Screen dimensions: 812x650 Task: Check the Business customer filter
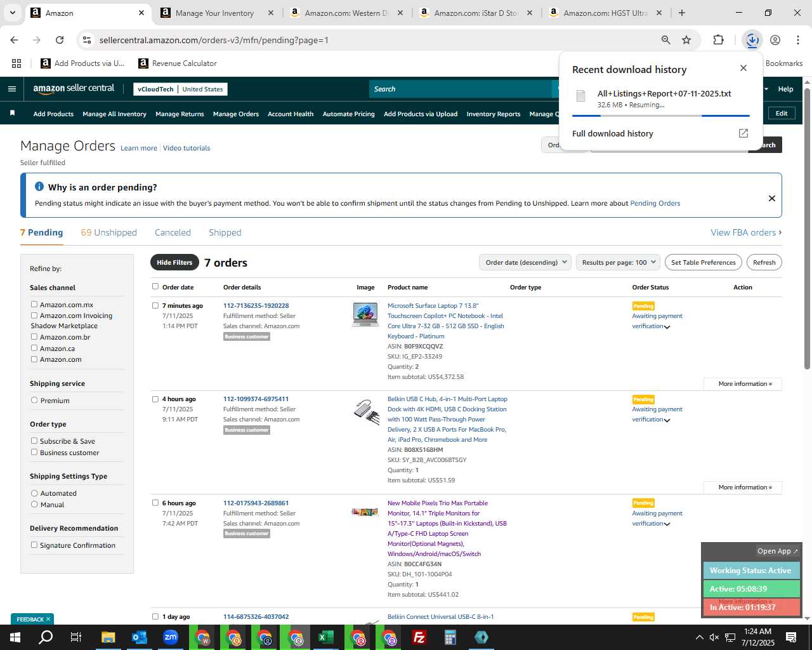pyautogui.click(x=34, y=452)
